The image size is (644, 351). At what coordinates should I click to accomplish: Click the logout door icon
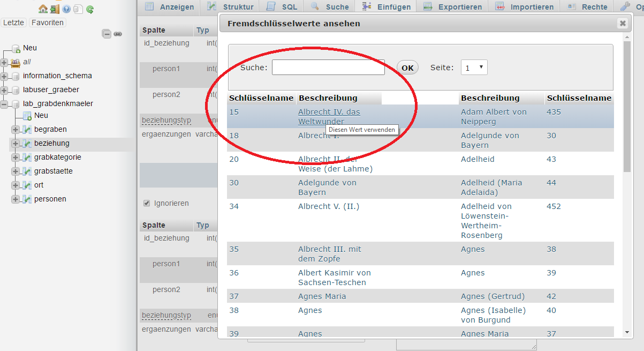55,9
